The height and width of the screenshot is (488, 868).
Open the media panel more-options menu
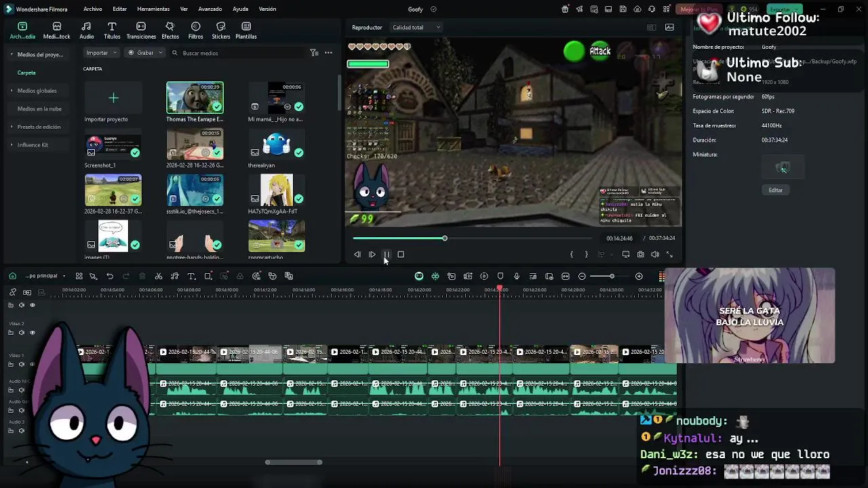[328, 53]
